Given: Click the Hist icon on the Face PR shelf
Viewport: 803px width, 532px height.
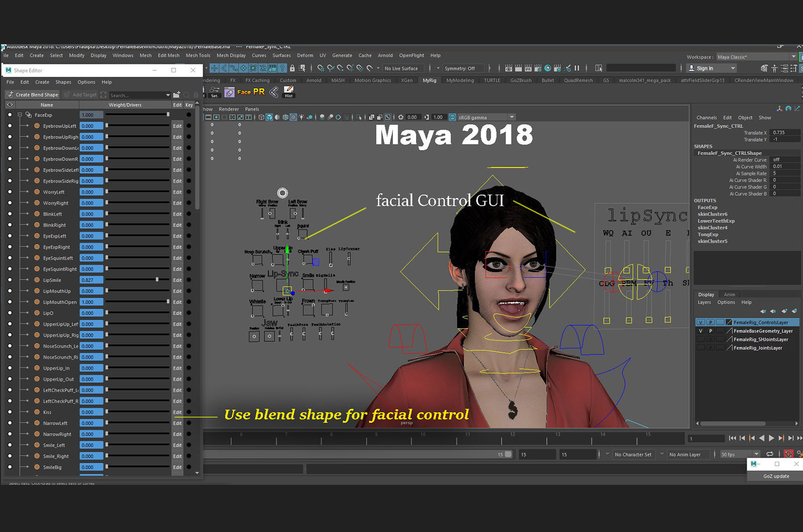Looking at the screenshot, I should click(x=289, y=91).
